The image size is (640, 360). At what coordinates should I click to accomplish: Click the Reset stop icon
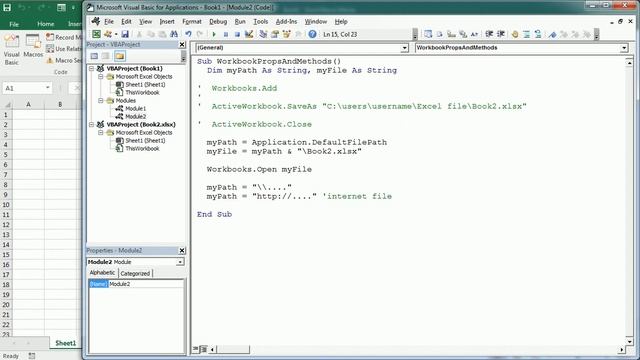237,34
